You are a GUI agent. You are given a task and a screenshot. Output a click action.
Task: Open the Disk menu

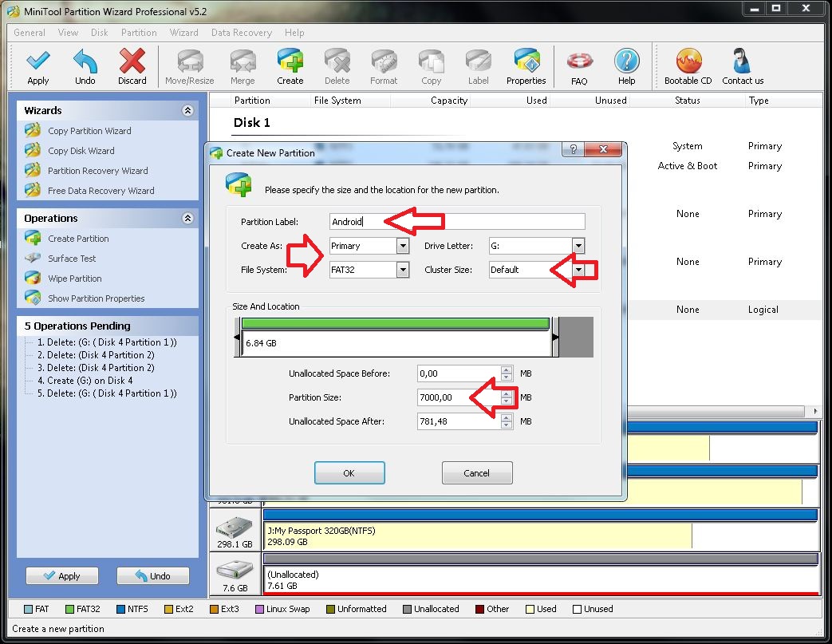point(99,33)
